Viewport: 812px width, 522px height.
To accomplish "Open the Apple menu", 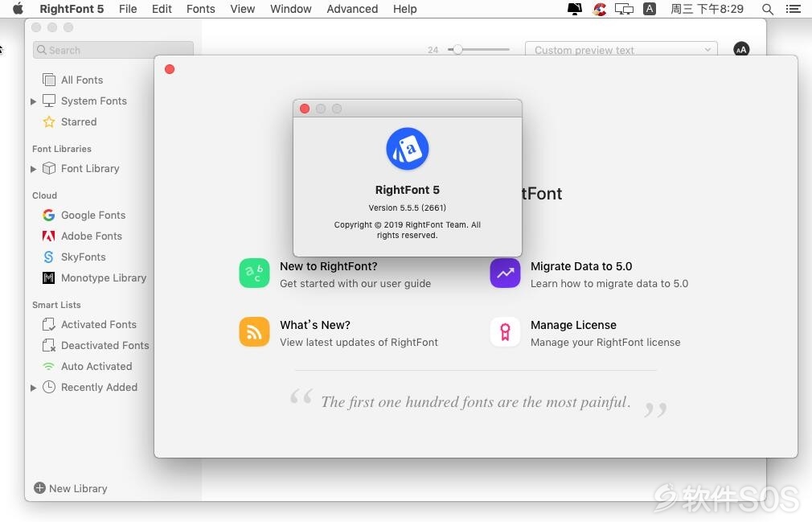I will [x=18, y=9].
